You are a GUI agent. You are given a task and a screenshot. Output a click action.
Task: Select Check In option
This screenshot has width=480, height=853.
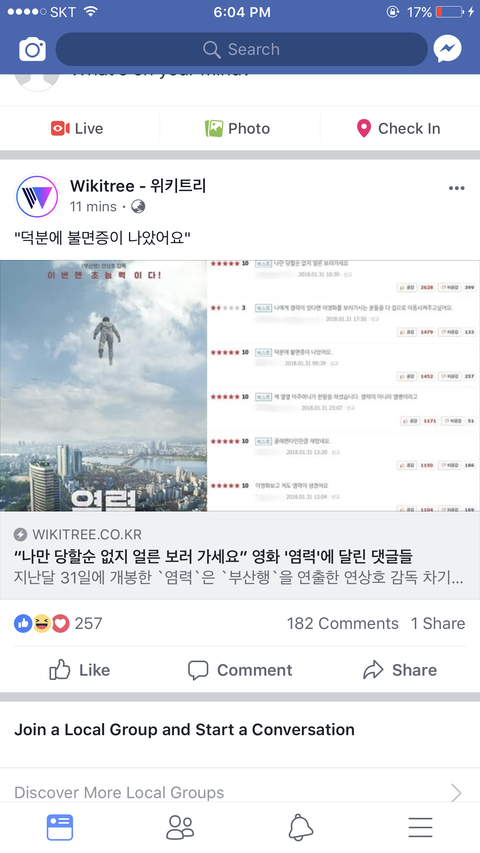coord(398,128)
